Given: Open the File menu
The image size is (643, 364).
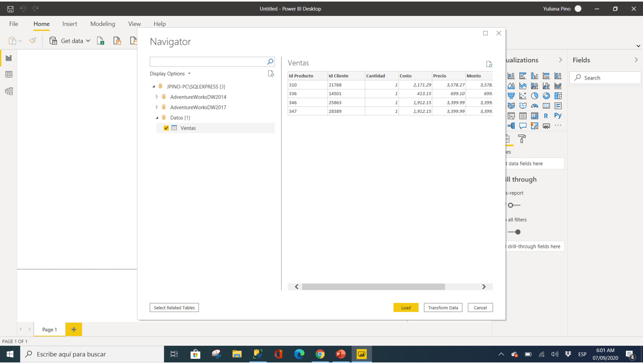Looking at the screenshot, I should [x=13, y=24].
